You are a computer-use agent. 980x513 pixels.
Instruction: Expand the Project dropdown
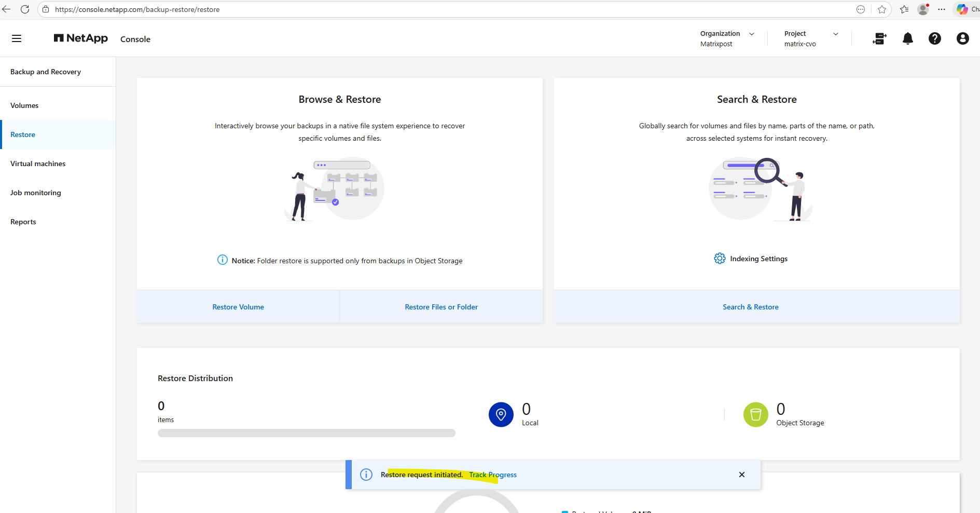point(835,34)
